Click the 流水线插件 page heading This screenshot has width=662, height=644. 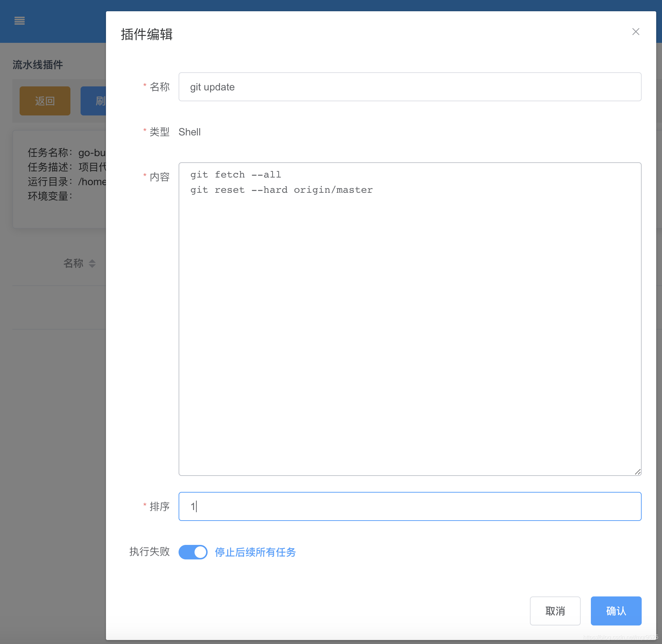click(x=38, y=65)
